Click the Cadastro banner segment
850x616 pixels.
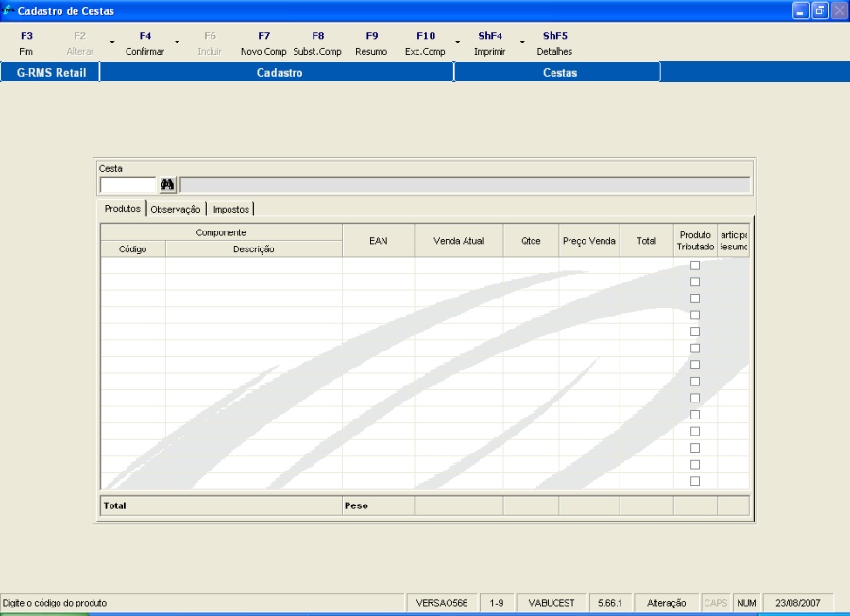coord(279,73)
